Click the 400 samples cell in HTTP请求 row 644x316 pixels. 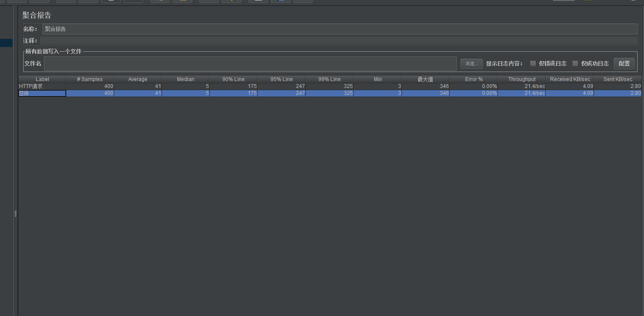pyautogui.click(x=90, y=86)
